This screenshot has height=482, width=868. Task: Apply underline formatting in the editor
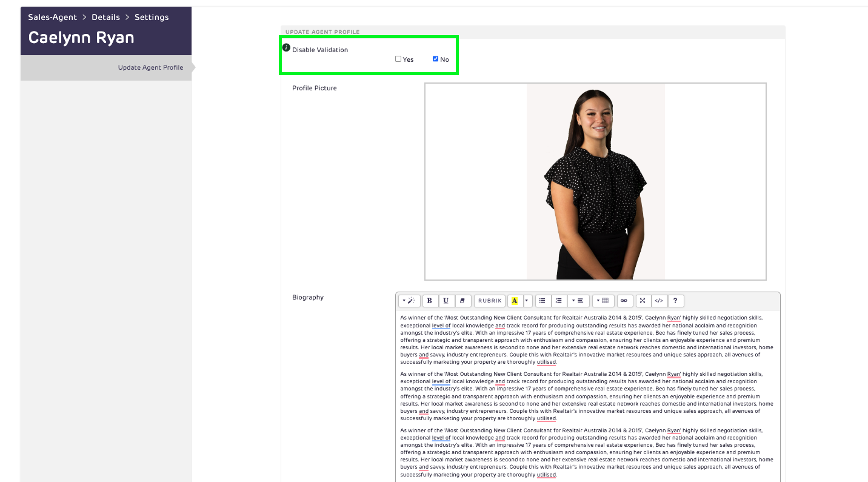(446, 301)
